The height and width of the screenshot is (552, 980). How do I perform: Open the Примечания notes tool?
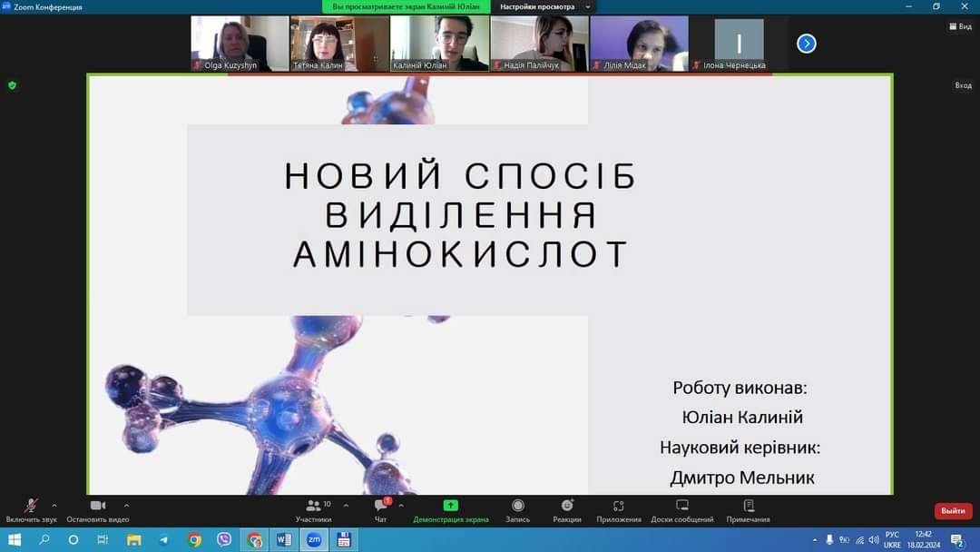click(x=748, y=510)
